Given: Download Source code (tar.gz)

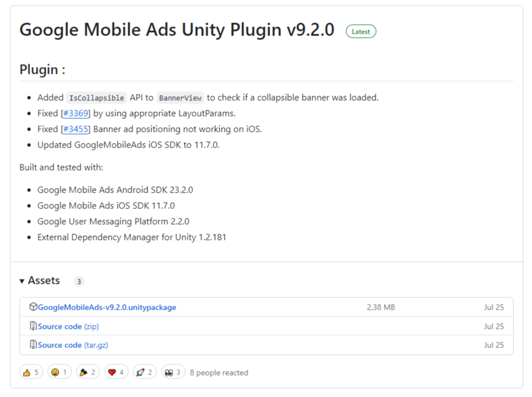Looking at the screenshot, I should (73, 345).
